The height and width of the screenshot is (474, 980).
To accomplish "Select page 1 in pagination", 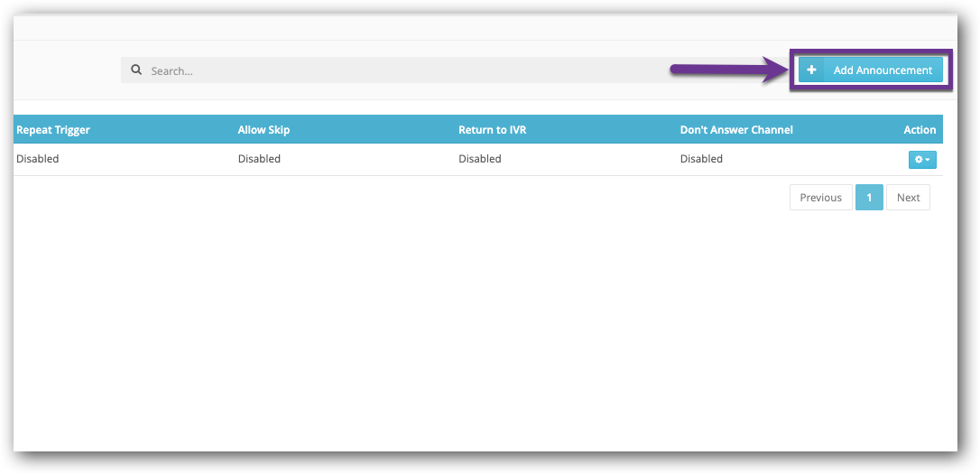I will coord(869,198).
